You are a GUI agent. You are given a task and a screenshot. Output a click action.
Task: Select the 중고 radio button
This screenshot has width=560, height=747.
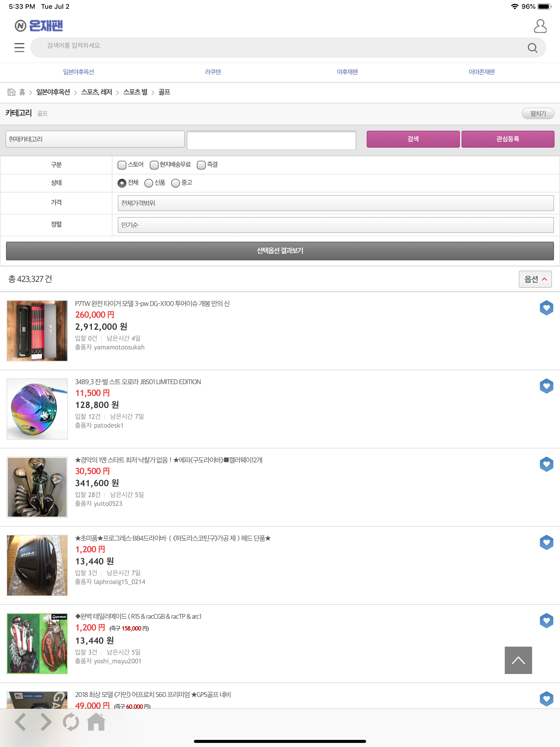tap(175, 183)
